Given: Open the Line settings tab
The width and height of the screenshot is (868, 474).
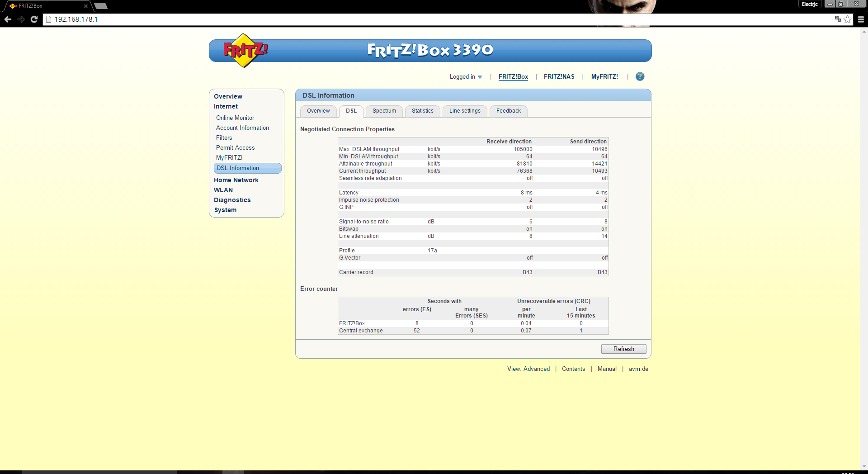Looking at the screenshot, I should pos(465,111).
